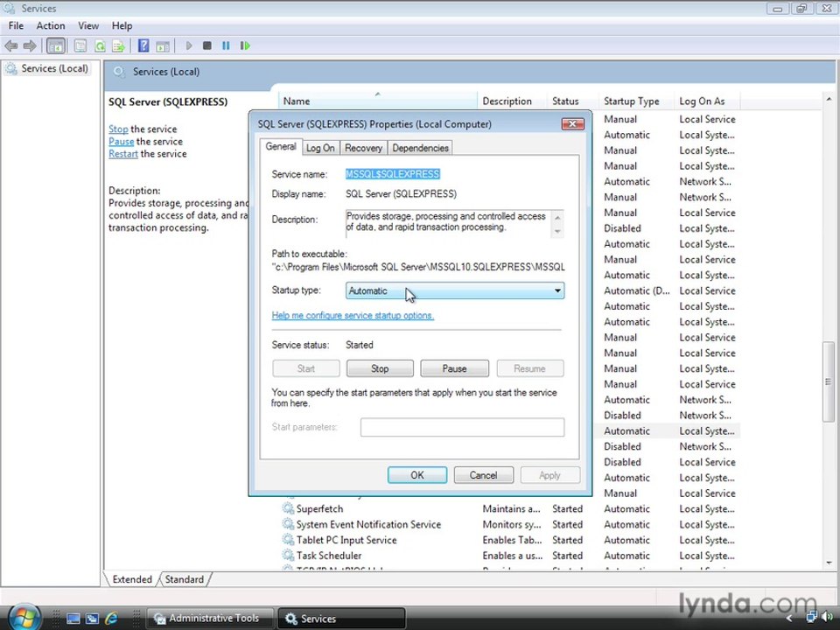
Task: Click the gear icon beside Task Scheduler
Action: click(288, 555)
